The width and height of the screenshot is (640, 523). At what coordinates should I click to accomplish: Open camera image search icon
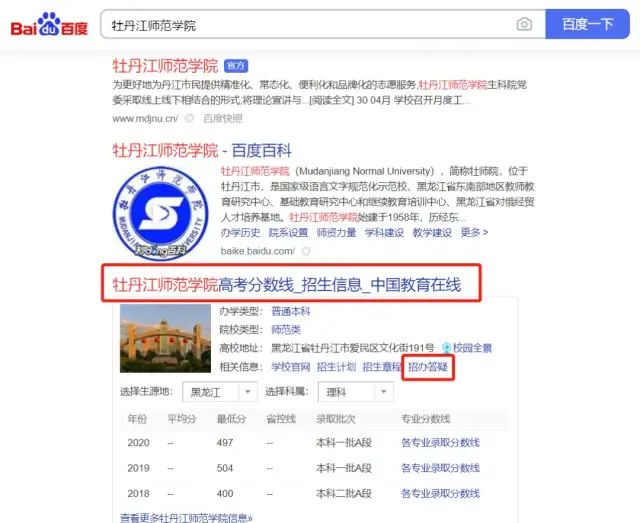pyautogui.click(x=524, y=24)
